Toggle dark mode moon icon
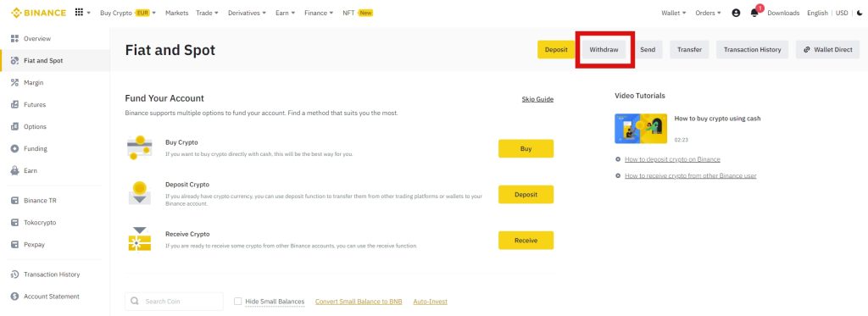868x316 pixels. point(860,13)
